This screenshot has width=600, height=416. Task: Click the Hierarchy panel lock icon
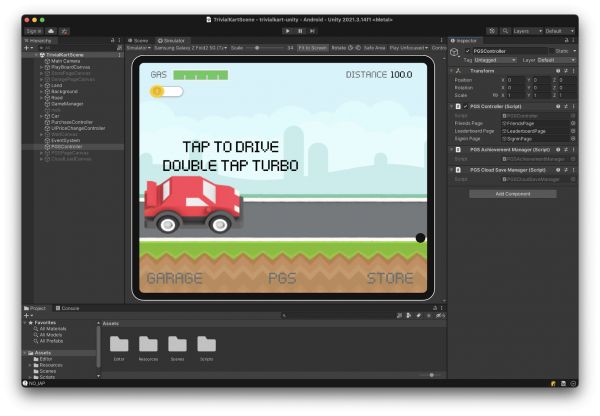point(112,40)
